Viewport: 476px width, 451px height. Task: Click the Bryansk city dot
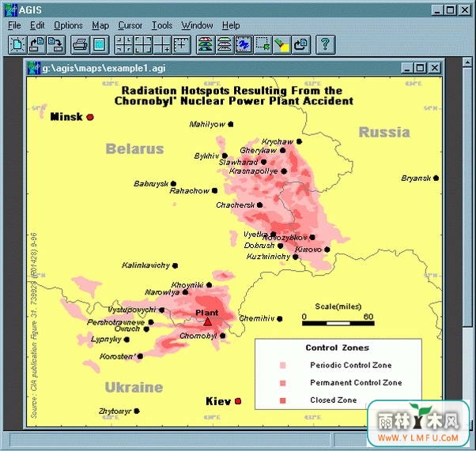coord(436,178)
